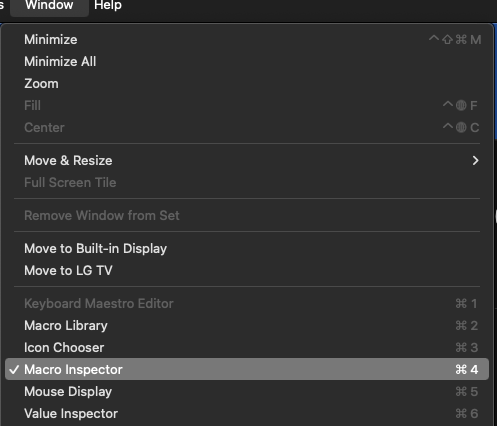Expand the Move & Resize submenu arrow
497x426 pixels.
(x=475, y=161)
